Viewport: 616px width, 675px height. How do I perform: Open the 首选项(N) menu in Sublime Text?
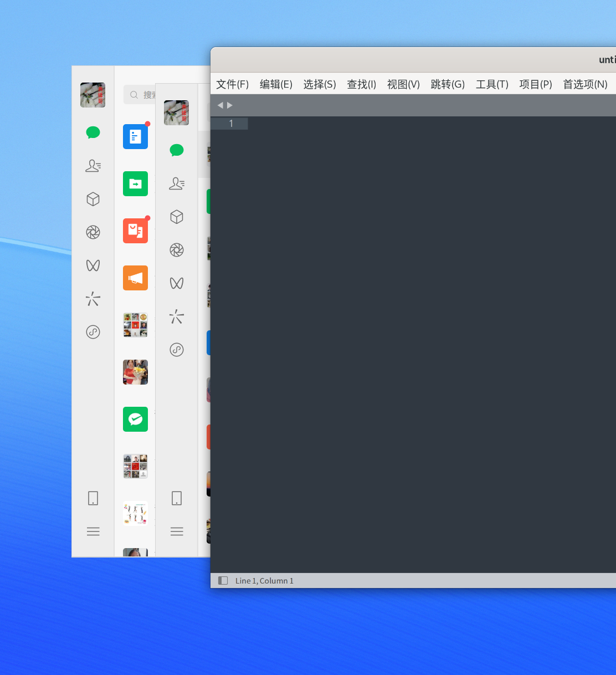[x=585, y=84]
